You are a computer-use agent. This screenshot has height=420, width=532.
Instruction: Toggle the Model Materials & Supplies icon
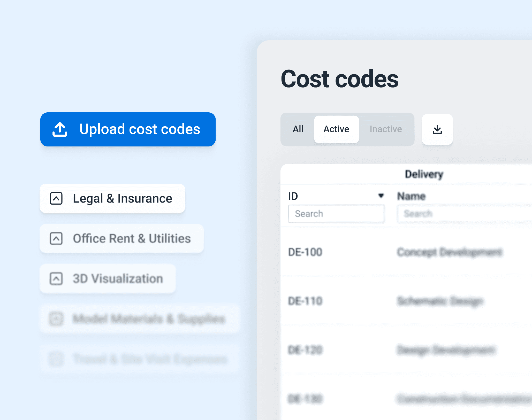pyautogui.click(x=56, y=319)
